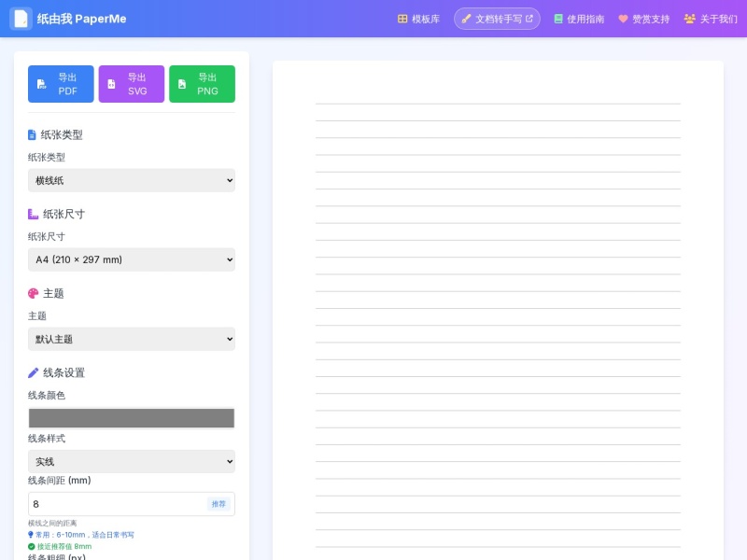Click the document icon beside 纸张类型 heading
Screen dimensions: 747x560
click(x=32, y=135)
